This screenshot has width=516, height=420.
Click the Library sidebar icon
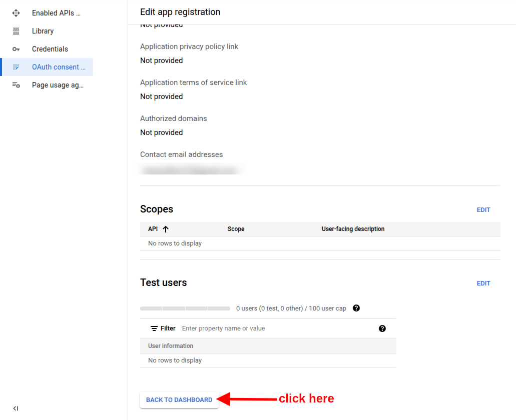pos(16,31)
